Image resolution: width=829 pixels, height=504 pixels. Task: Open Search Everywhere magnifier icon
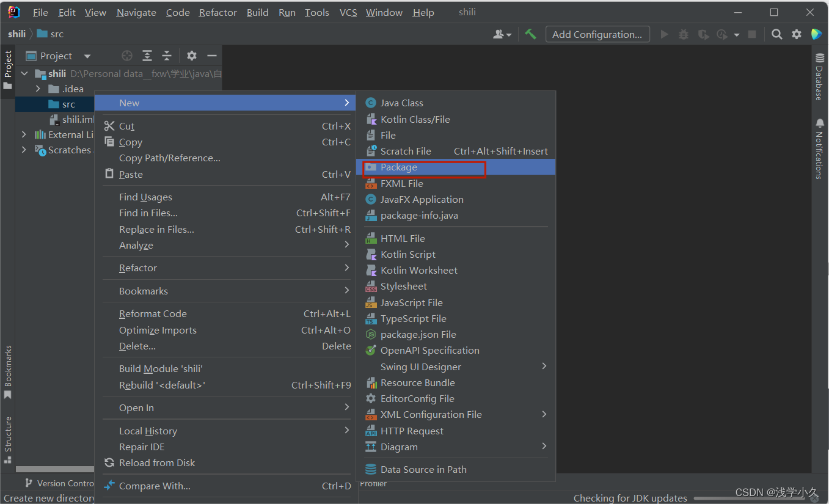tap(776, 34)
